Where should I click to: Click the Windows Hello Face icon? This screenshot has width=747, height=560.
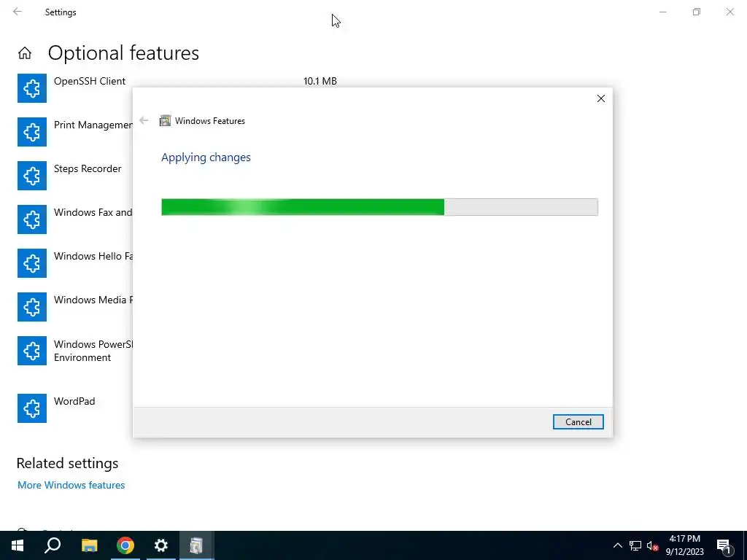pyautogui.click(x=32, y=263)
